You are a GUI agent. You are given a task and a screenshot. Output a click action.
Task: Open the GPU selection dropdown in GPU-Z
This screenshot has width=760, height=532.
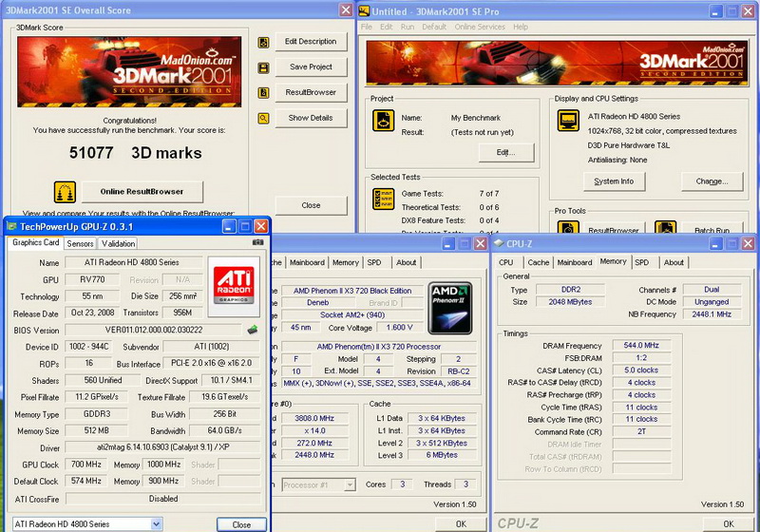click(x=157, y=524)
